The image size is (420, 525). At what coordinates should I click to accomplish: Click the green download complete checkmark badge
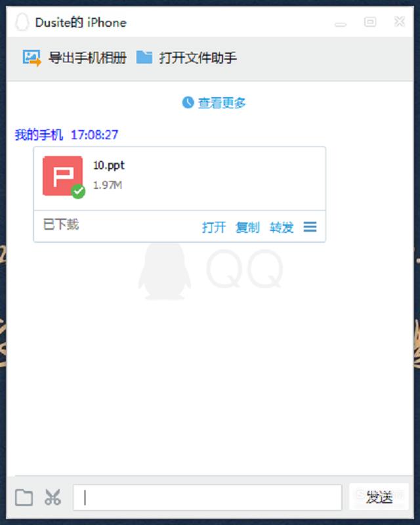point(78,191)
